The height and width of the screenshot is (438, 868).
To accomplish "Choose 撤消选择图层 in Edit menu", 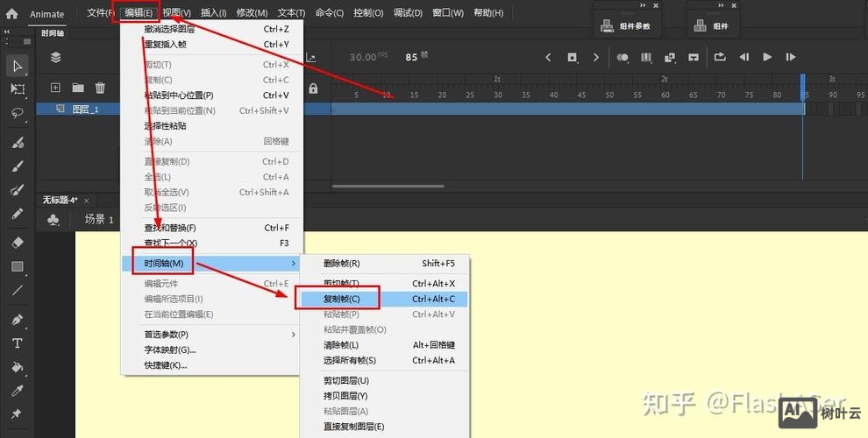I will (212, 29).
